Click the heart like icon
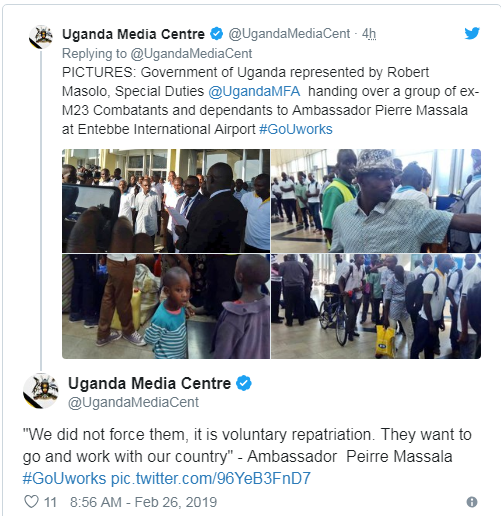The height and width of the screenshot is (516, 501). click(x=32, y=501)
